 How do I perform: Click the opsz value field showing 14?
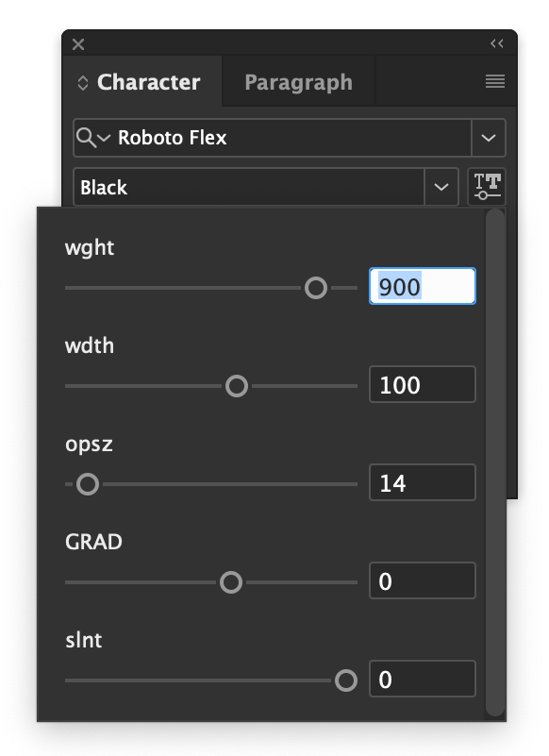[422, 482]
